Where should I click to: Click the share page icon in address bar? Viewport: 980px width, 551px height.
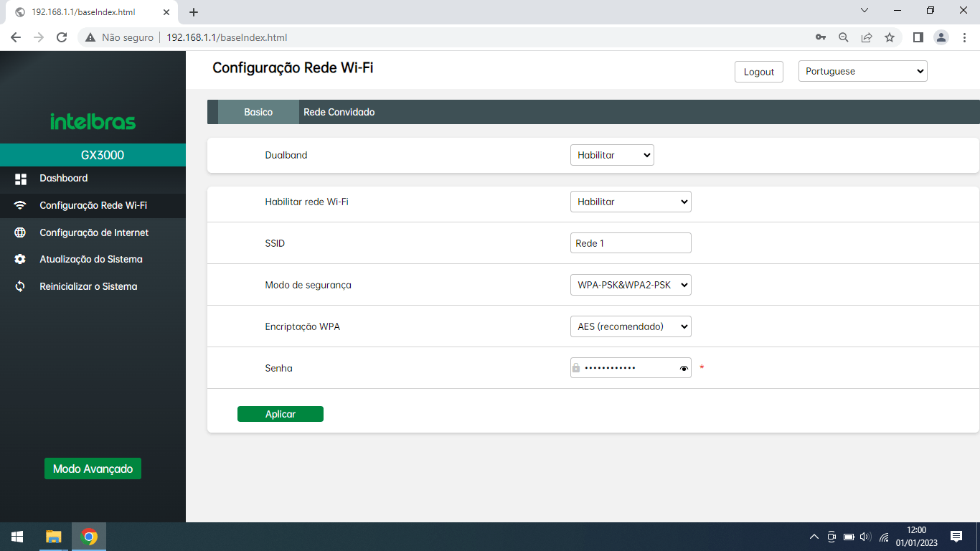(x=867, y=37)
